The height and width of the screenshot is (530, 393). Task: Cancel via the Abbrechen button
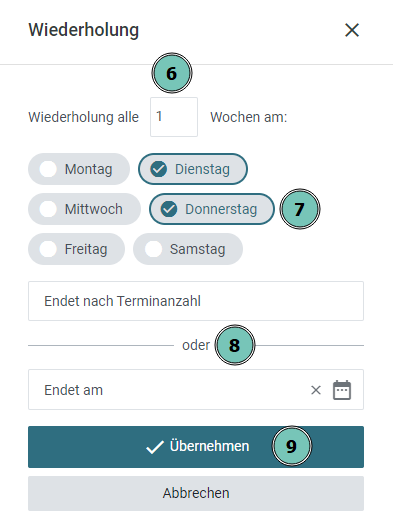pos(196,493)
